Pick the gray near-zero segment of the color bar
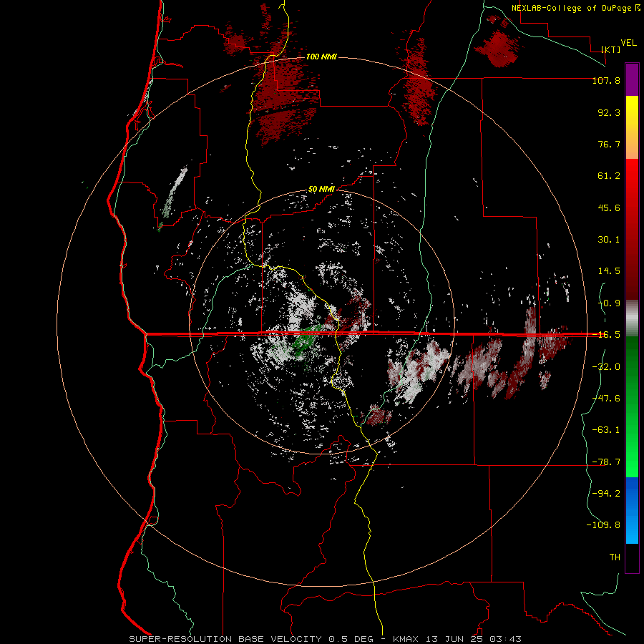Screen dimensions: 644x644 click(632, 318)
